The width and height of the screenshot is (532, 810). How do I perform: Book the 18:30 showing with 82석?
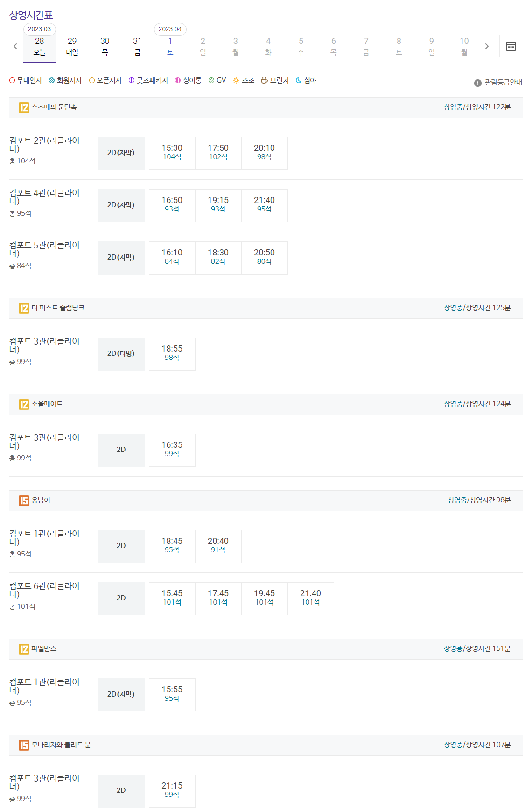tap(218, 258)
